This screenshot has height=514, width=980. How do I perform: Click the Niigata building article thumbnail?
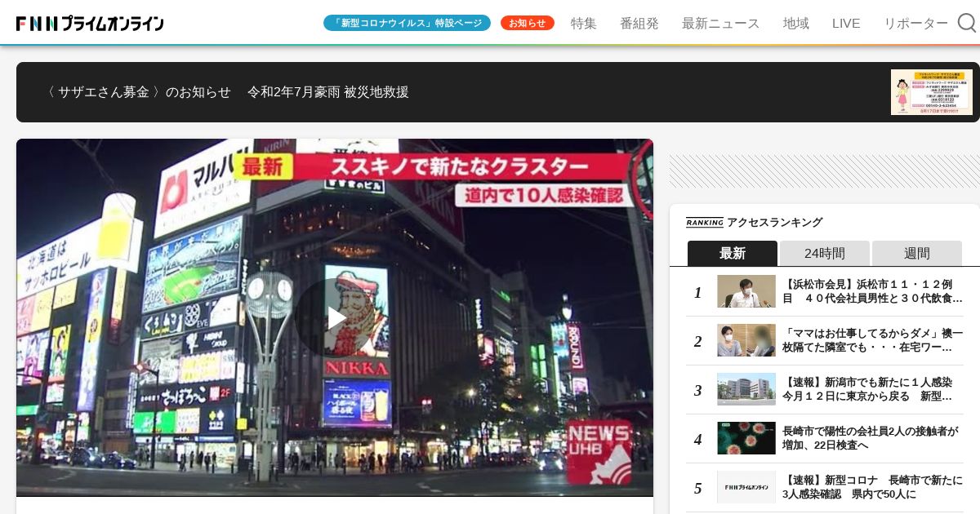(746, 389)
